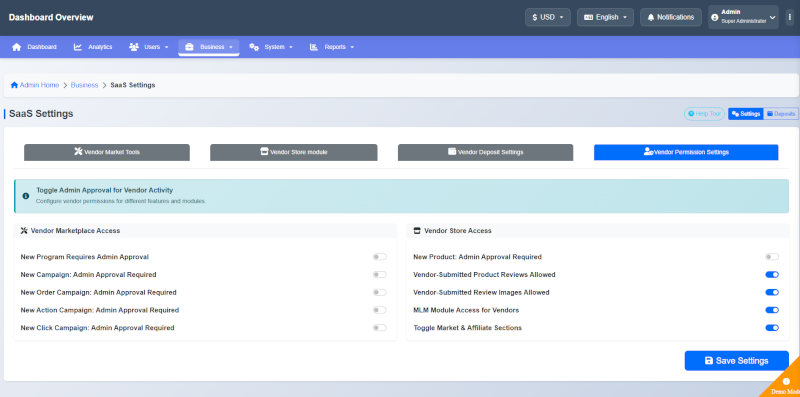Click the System gears icon

coord(254,47)
